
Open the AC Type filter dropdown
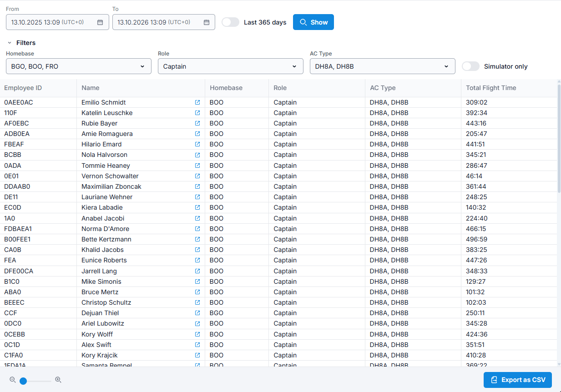coord(383,66)
